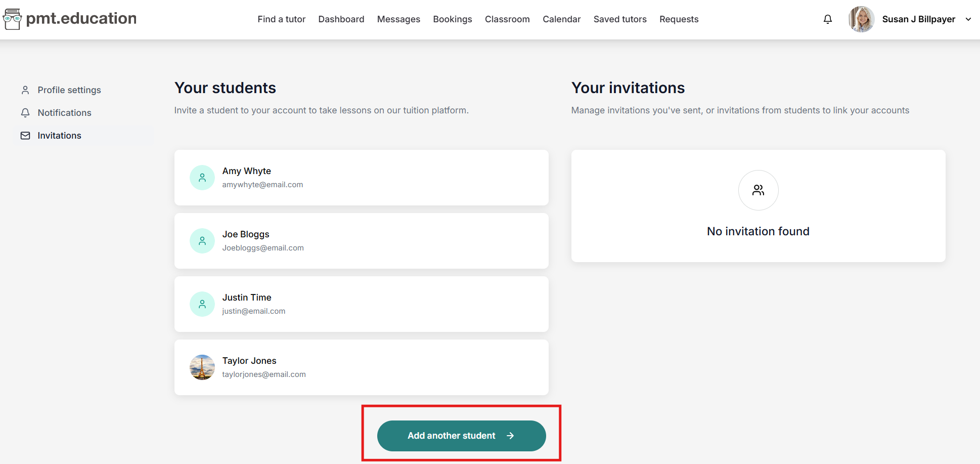This screenshot has width=980, height=464.
Task: Open the Requests page
Action: click(679, 19)
